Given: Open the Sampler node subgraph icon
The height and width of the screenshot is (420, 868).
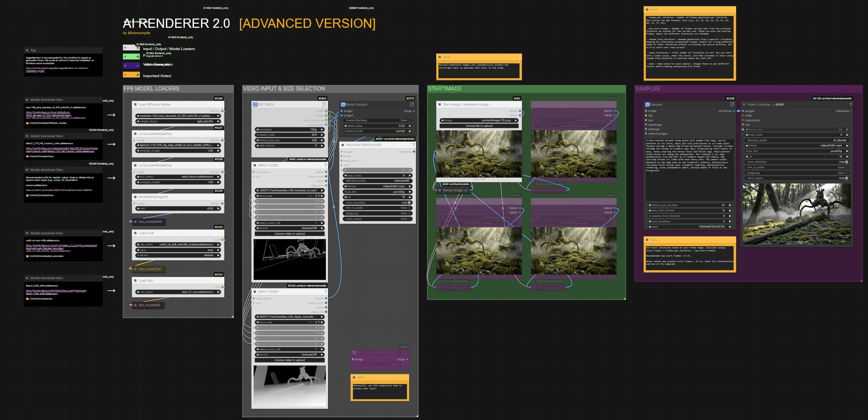Looking at the screenshot, I should coord(732,105).
